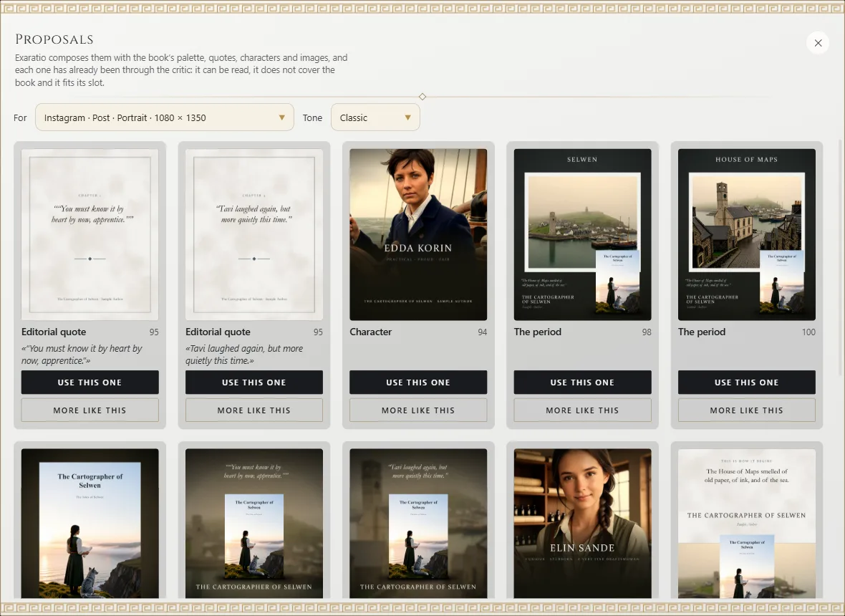Close the Proposals dialog with the X
This screenshot has height=616, width=845.
(818, 42)
